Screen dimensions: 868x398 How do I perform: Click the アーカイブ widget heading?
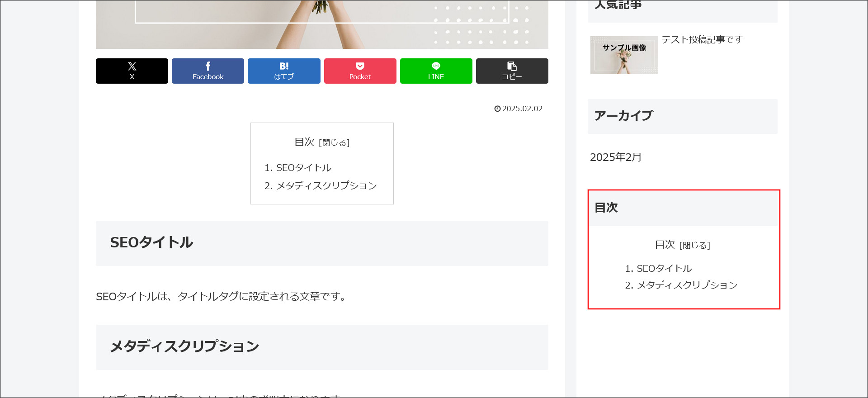pyautogui.click(x=683, y=116)
